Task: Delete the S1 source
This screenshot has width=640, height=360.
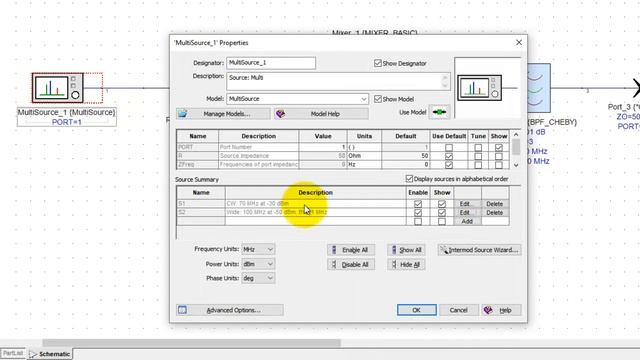Action: [x=495, y=204]
